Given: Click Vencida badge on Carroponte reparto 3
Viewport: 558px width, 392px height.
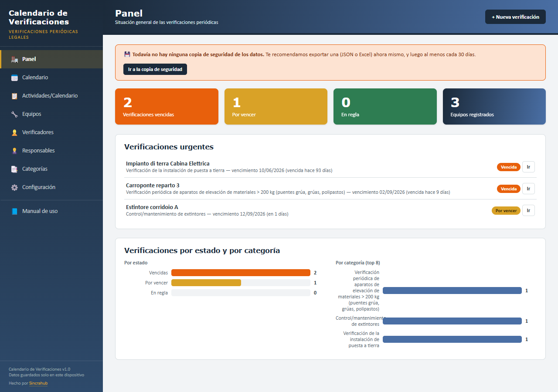Looking at the screenshot, I should 509,189.
